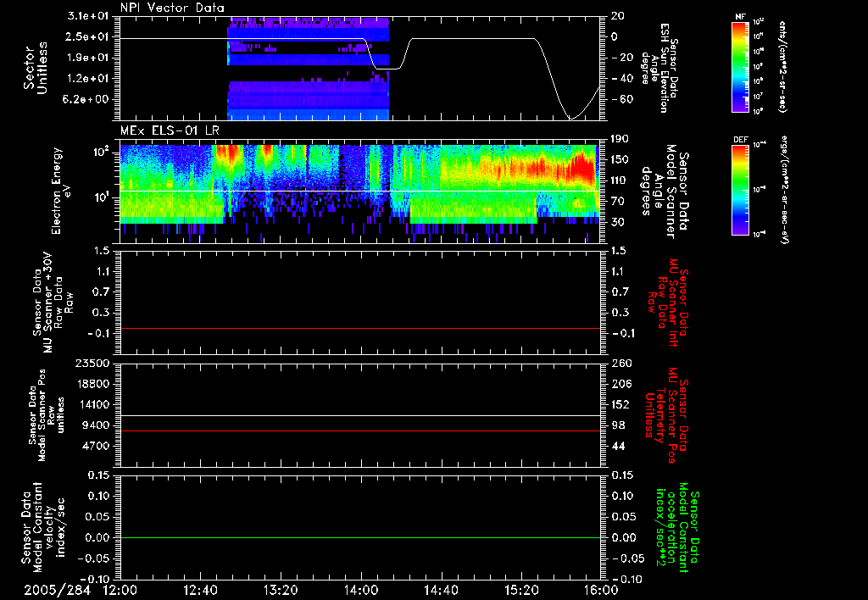Click the DEF color bar
Viewport: 868px width, 600px height.
coord(740,190)
